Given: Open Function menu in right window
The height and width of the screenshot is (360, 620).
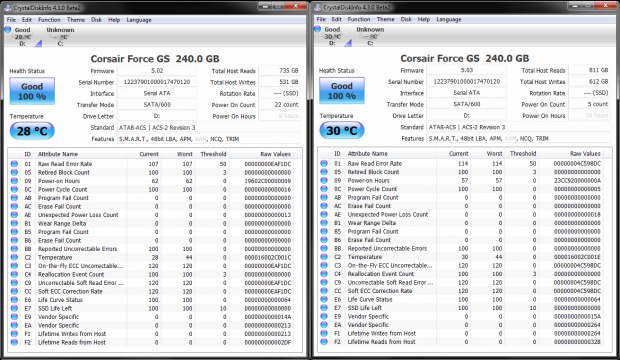Looking at the screenshot, I should (359, 19).
